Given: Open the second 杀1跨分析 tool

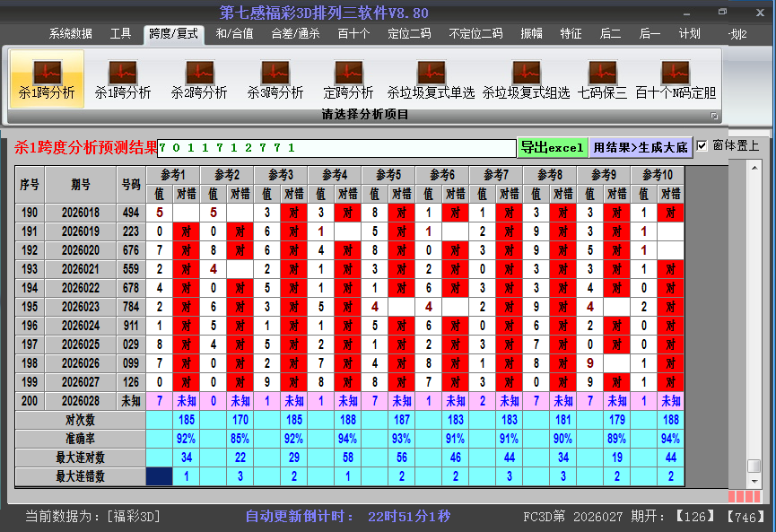Looking at the screenshot, I should [121, 76].
